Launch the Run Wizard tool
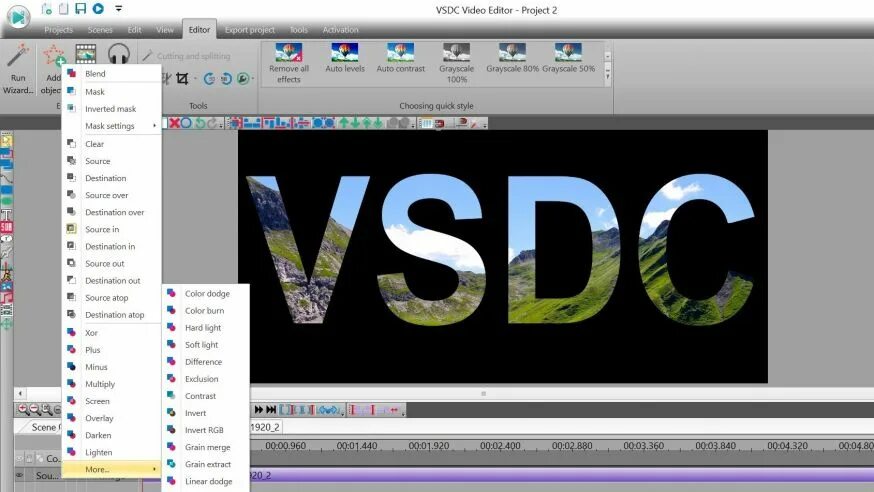This screenshot has width=874, height=492. pyautogui.click(x=18, y=69)
